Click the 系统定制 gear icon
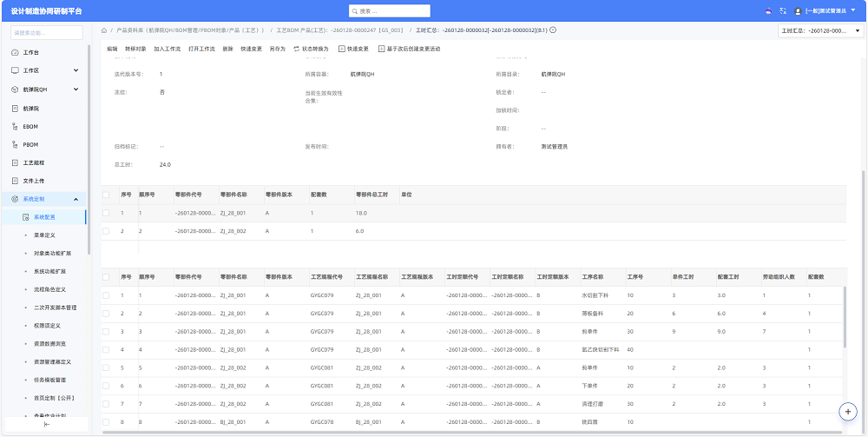 [16, 199]
